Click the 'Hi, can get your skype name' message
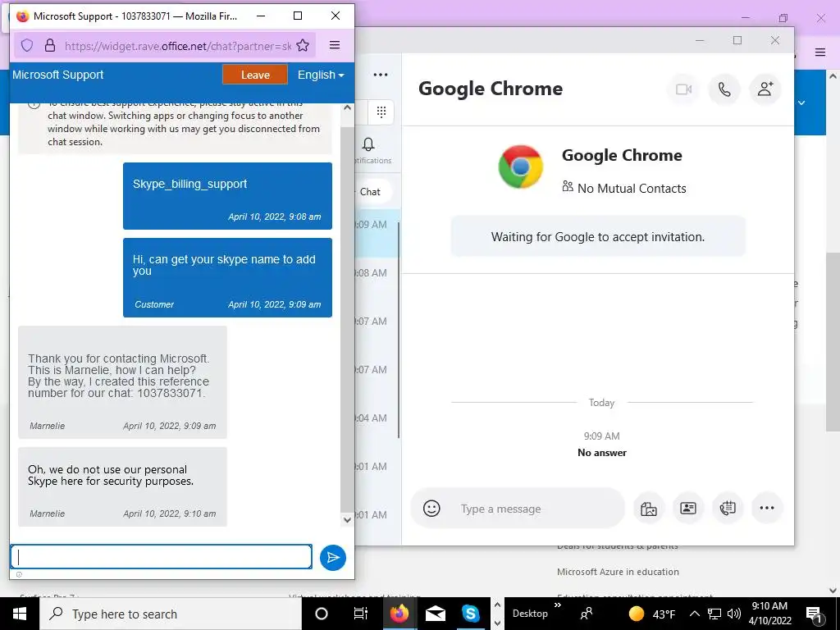840x630 pixels. pyautogui.click(x=228, y=277)
